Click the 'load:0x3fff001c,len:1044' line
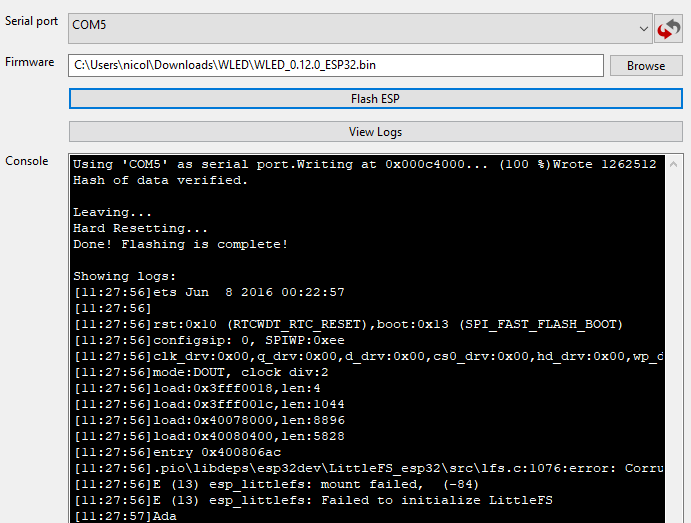 click(209, 404)
